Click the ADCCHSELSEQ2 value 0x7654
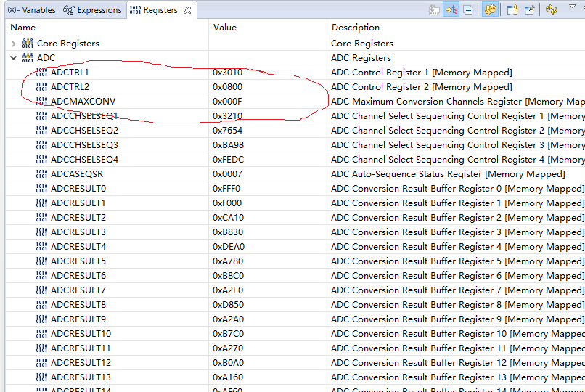Image resolution: width=585 pixels, height=392 pixels. click(228, 131)
